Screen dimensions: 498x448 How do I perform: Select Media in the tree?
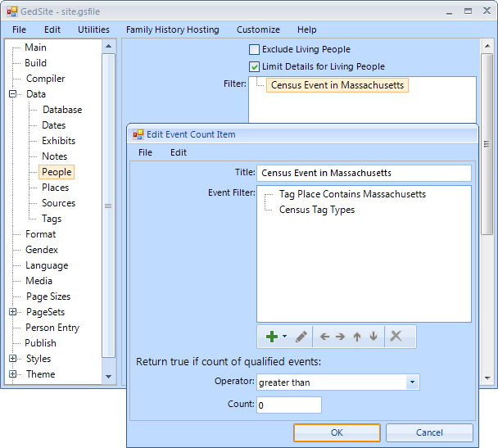tap(38, 281)
